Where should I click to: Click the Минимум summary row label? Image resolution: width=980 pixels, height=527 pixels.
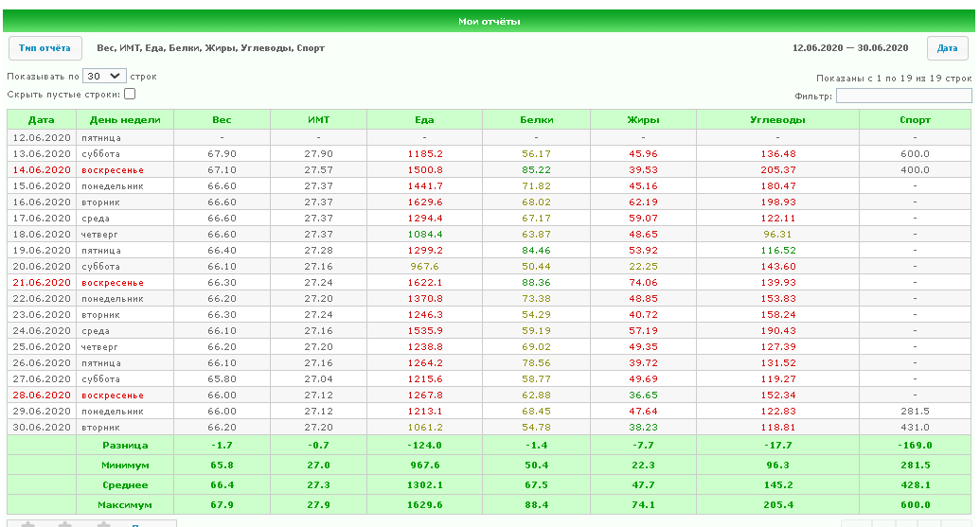pyautogui.click(x=125, y=466)
